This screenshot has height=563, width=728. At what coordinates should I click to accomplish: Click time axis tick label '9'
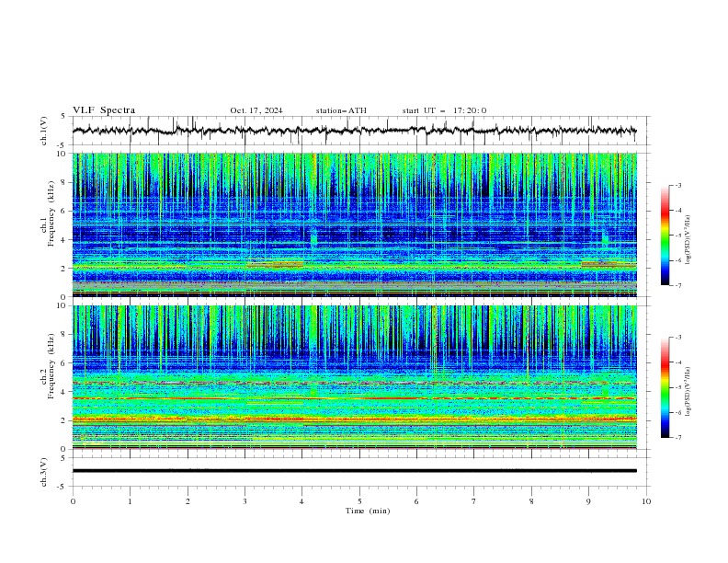pyautogui.click(x=588, y=501)
